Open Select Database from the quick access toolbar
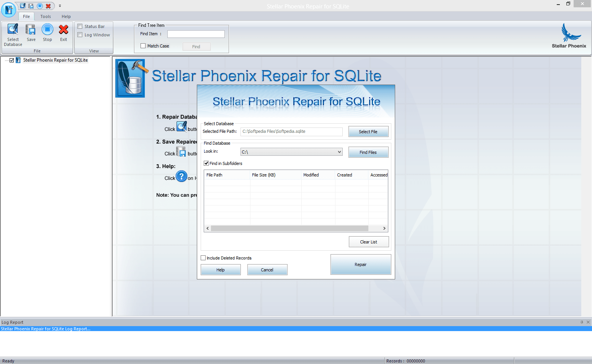Image resolution: width=592 pixels, height=364 pixels. pos(22,6)
